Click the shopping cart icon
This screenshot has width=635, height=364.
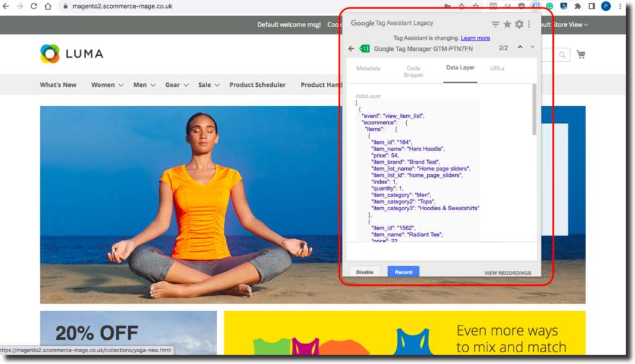580,55
